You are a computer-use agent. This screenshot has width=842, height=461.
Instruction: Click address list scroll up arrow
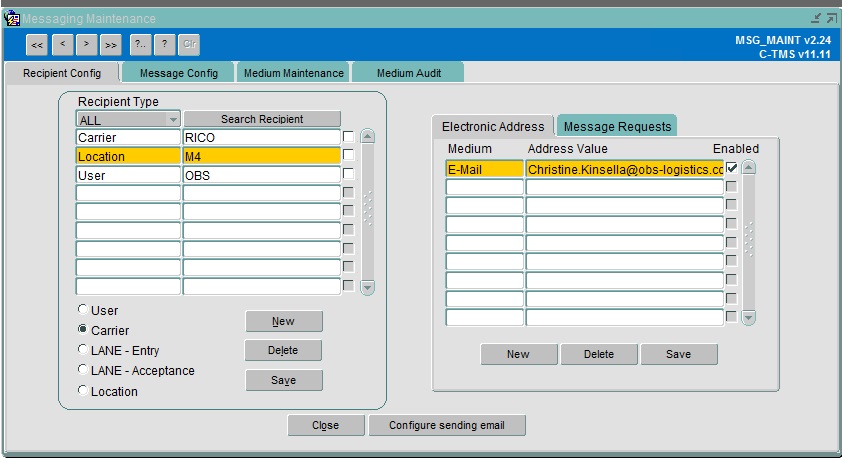(749, 168)
